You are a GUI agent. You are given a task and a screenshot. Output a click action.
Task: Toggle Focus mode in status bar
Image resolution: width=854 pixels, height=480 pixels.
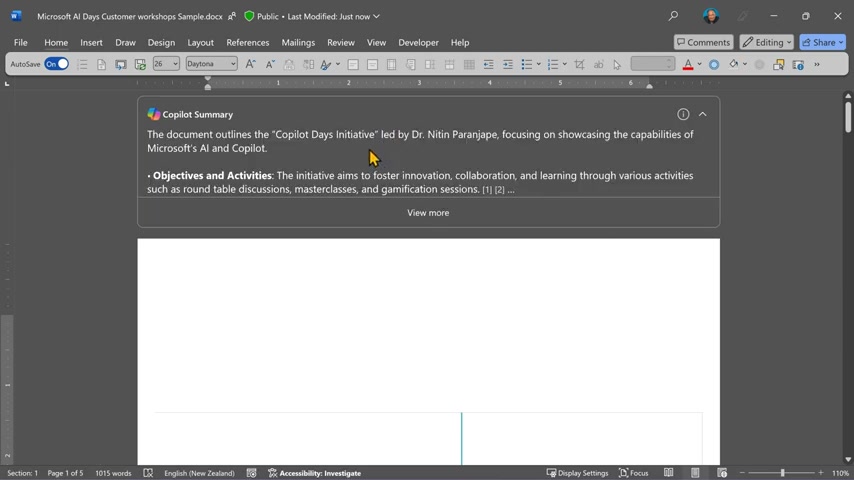coord(634,473)
